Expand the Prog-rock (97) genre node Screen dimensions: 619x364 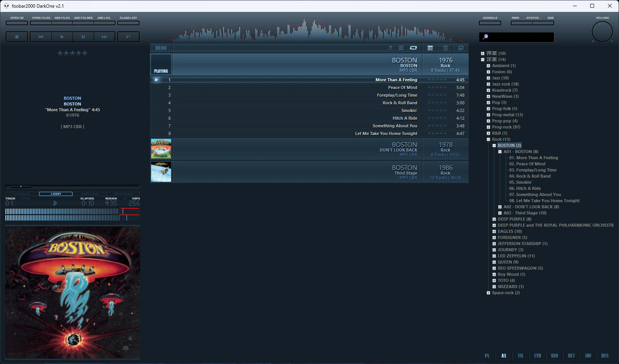[x=488, y=127]
